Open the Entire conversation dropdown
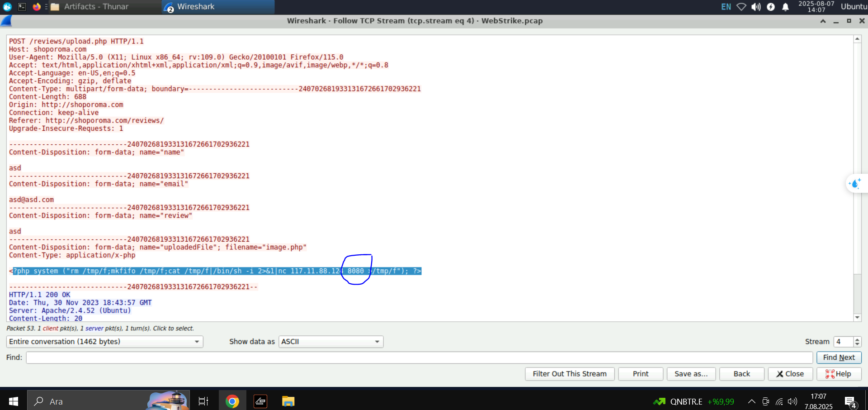 coord(104,342)
